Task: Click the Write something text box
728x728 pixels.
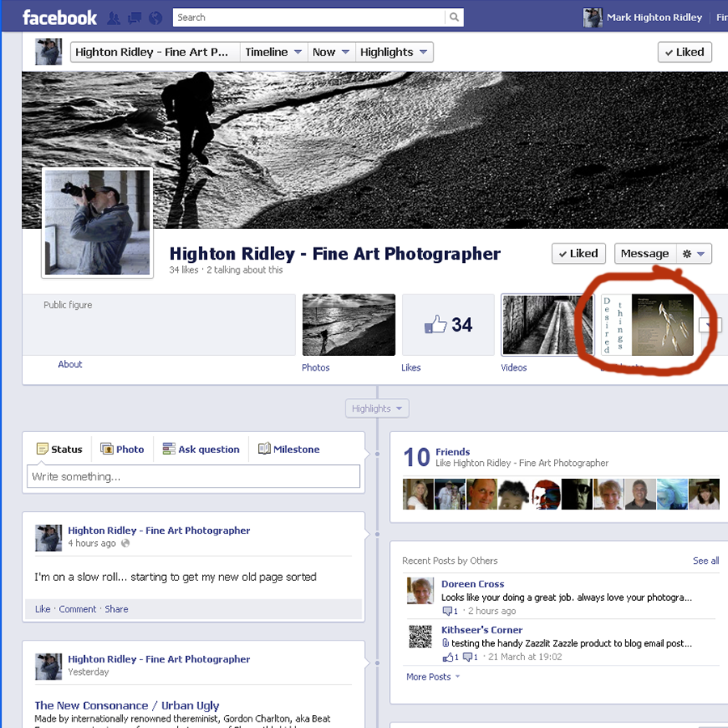Action: tap(193, 476)
